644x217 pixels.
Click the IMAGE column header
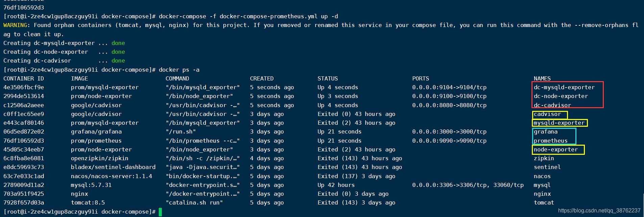click(x=79, y=78)
